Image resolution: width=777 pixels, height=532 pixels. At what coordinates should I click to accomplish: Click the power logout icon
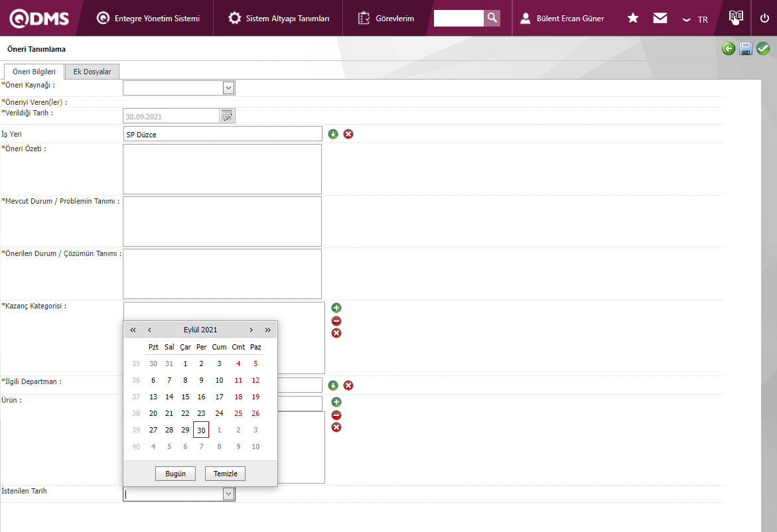click(764, 18)
